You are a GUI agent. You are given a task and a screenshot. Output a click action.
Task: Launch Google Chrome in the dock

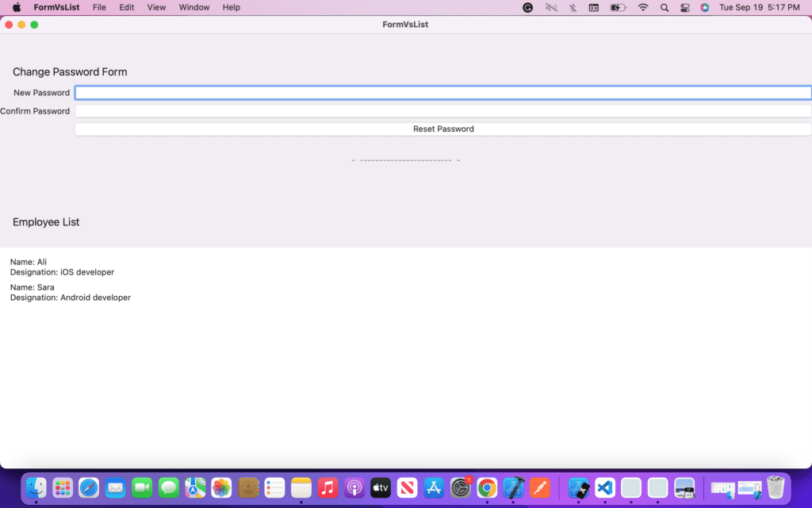(x=487, y=487)
